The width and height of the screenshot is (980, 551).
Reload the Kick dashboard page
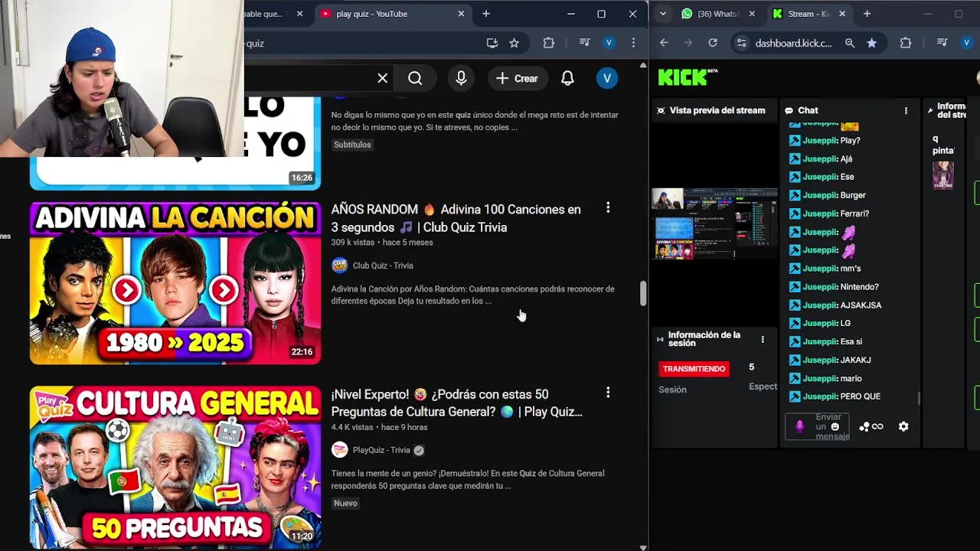[713, 43]
